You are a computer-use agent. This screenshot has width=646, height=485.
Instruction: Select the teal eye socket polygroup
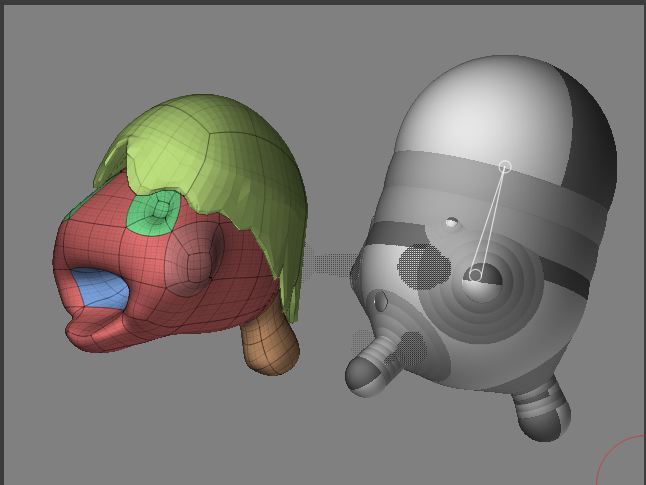153,214
